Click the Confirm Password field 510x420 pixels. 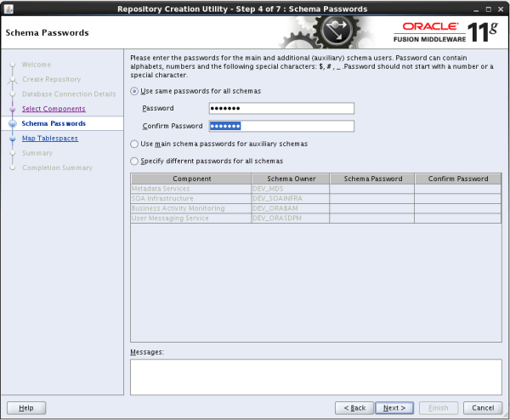click(280, 126)
